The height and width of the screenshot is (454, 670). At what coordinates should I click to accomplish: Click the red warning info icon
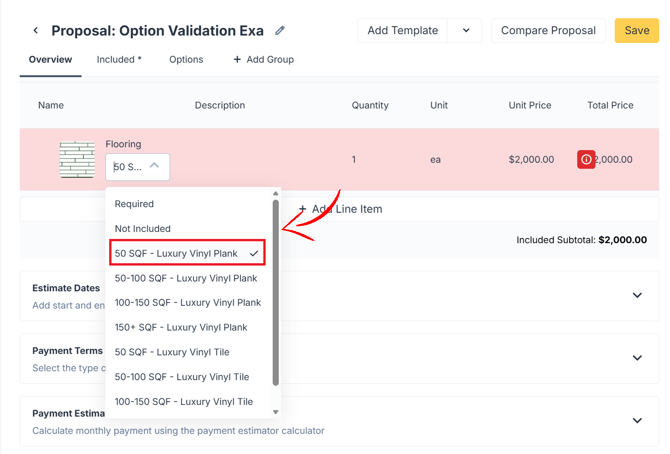point(586,159)
